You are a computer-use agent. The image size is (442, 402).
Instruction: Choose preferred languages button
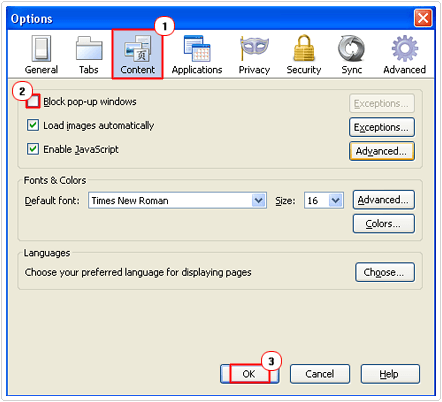click(385, 272)
